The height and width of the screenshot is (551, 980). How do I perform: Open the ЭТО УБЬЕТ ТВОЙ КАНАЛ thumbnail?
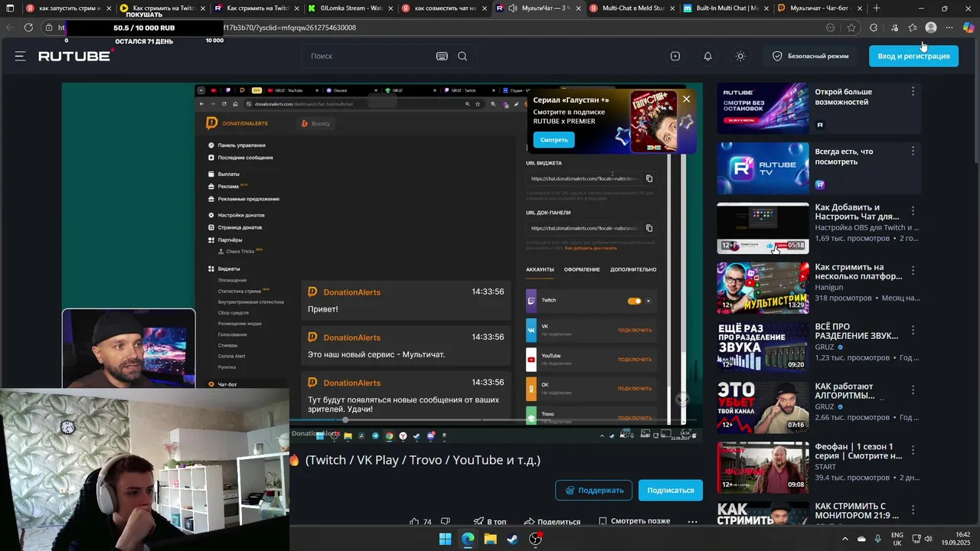tap(763, 407)
